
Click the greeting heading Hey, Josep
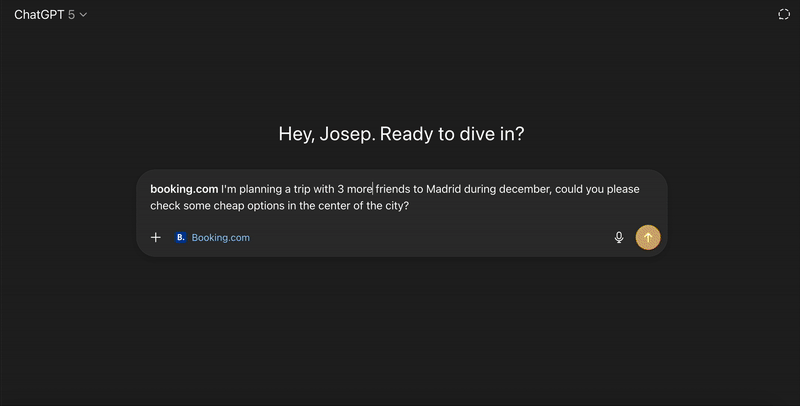click(x=400, y=134)
